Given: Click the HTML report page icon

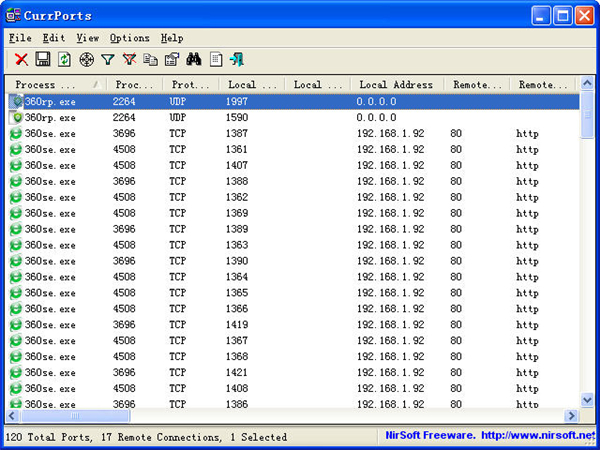Looking at the screenshot, I should click(216, 60).
